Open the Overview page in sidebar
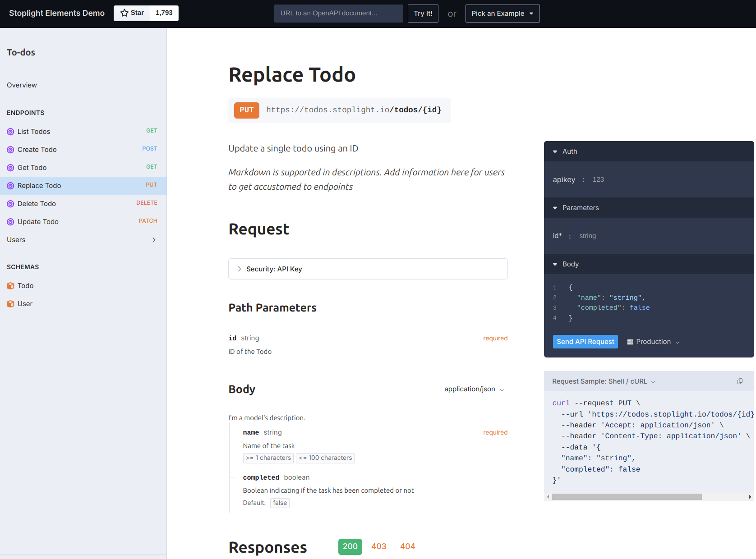Viewport: 756px width, 559px height. point(83,85)
